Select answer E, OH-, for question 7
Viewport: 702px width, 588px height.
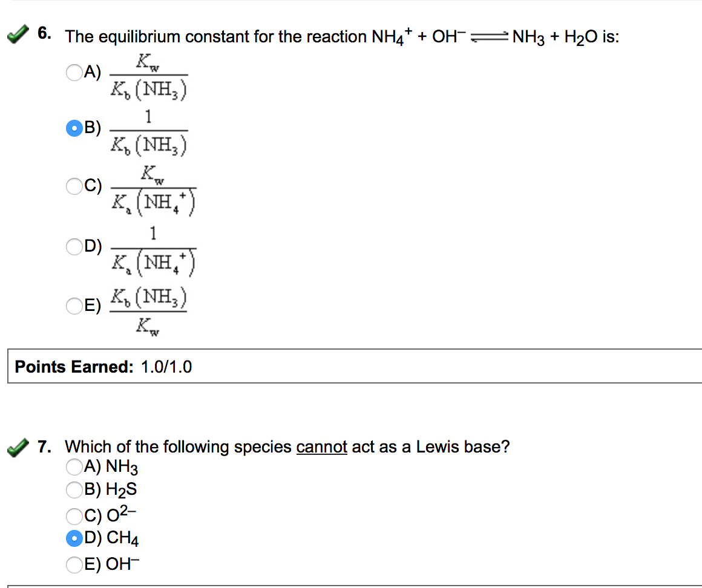point(73,563)
